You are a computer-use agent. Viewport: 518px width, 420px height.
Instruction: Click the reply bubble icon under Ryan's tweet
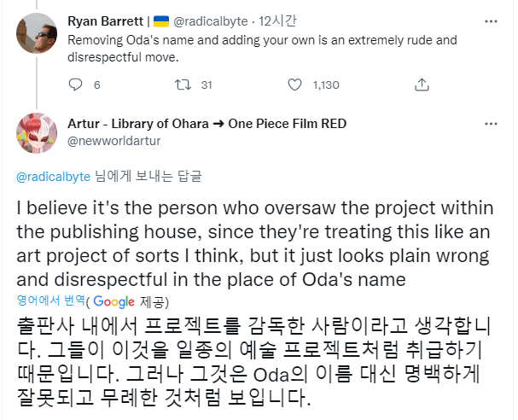click(74, 85)
